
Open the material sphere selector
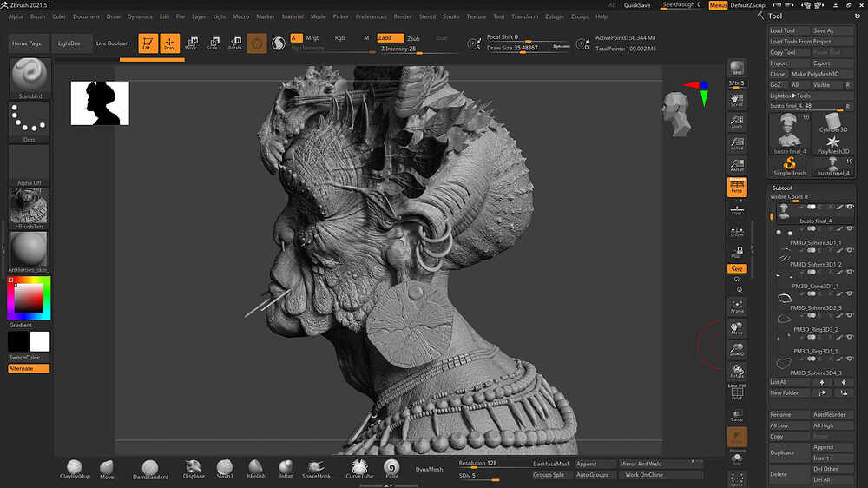(30, 252)
